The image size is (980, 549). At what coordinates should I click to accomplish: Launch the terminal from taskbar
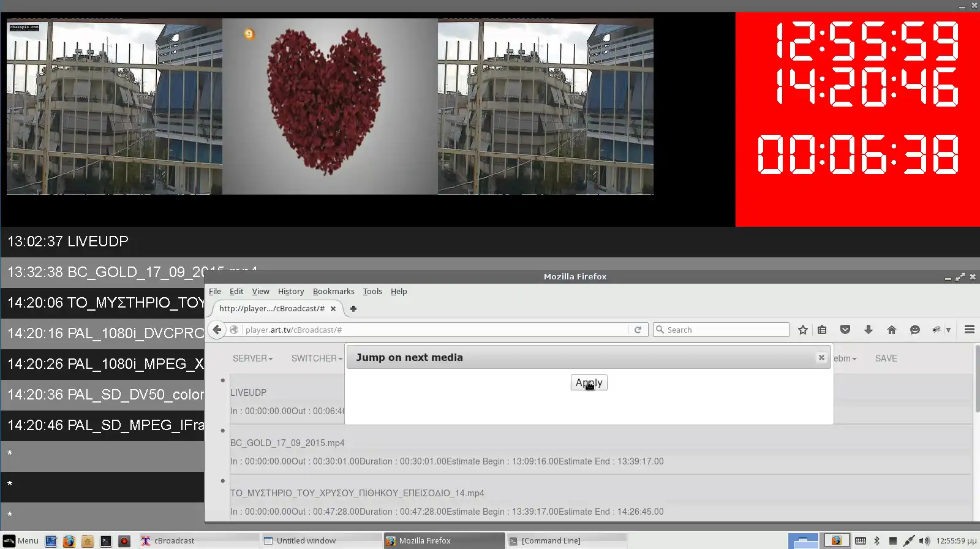106,541
